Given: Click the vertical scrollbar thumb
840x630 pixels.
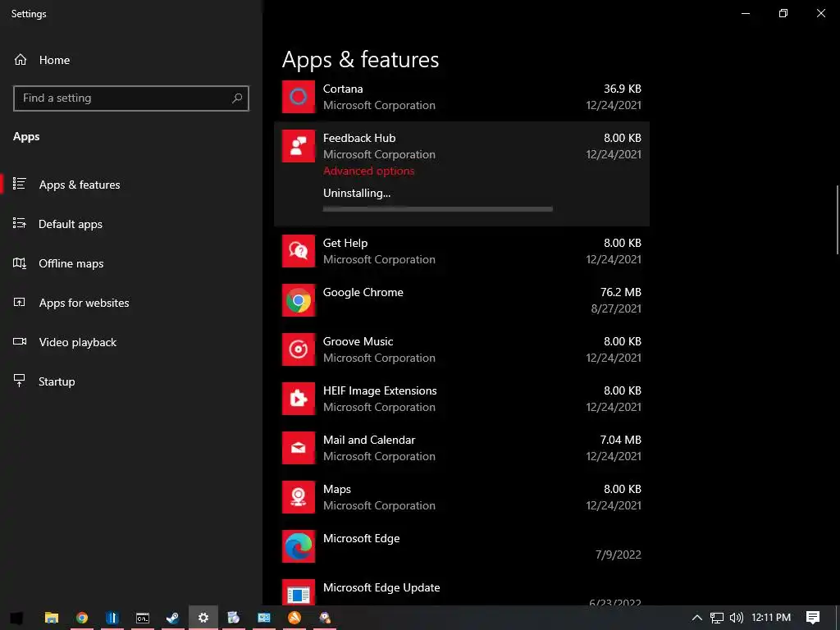Looking at the screenshot, I should click(x=837, y=220).
